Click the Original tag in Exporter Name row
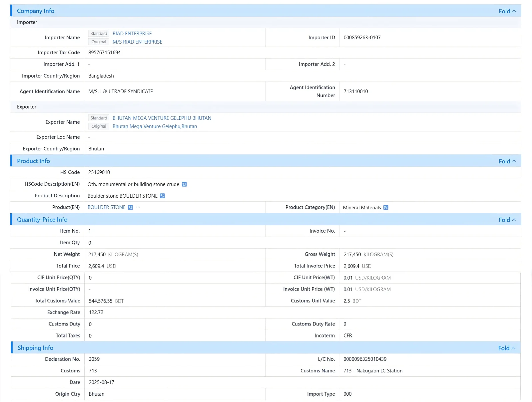This screenshot has height=402, width=532. [x=99, y=126]
